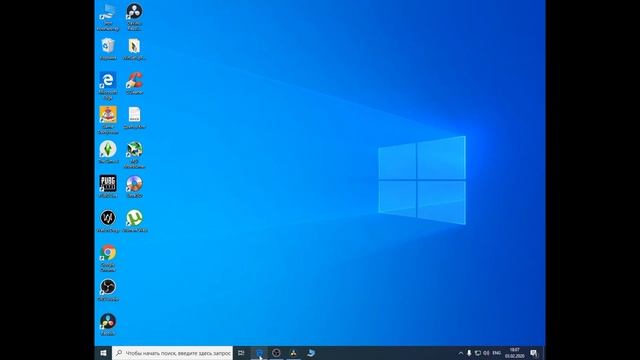The width and height of the screenshot is (640, 360).
Task: Open the round dark circle app on taskbar
Action: point(276,353)
